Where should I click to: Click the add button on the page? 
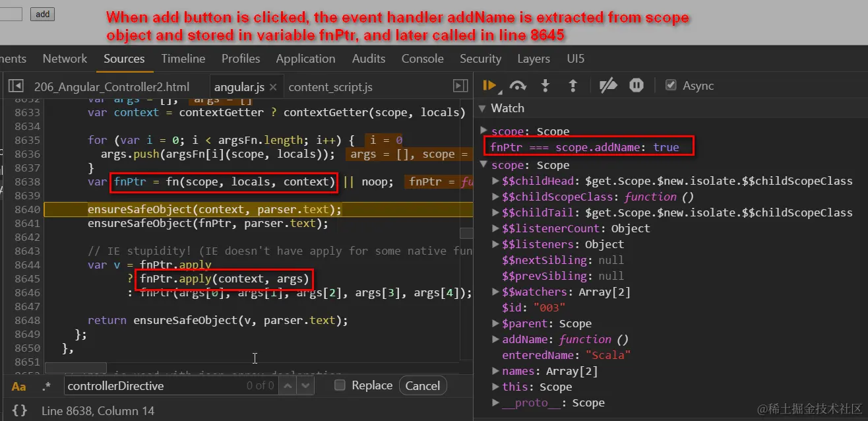43,14
